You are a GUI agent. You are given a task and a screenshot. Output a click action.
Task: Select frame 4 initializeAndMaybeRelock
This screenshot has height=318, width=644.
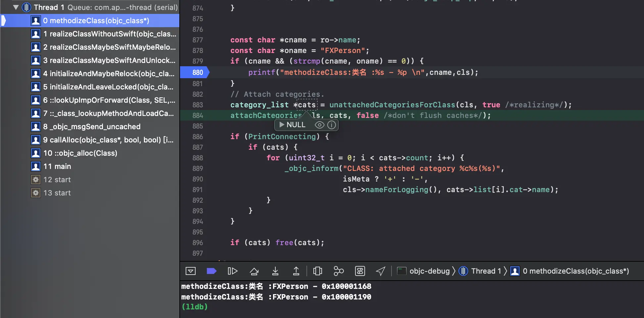[90, 74]
